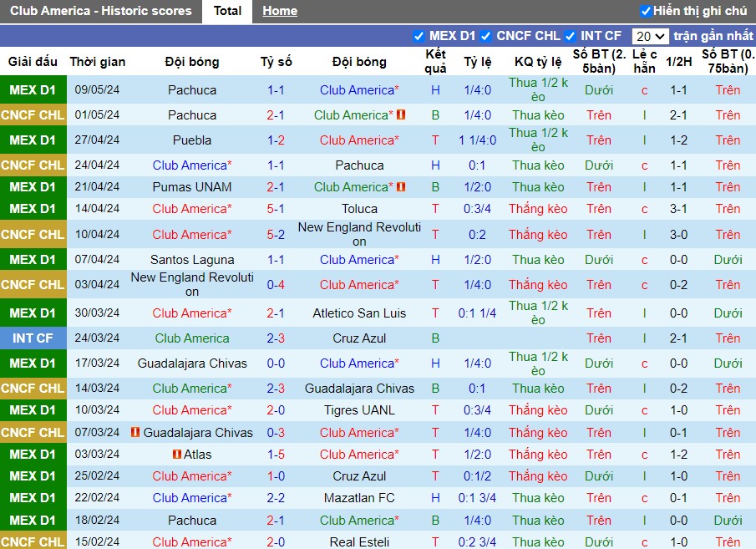Open Toluca team link
The image size is (756, 549).
pyautogui.click(x=359, y=209)
